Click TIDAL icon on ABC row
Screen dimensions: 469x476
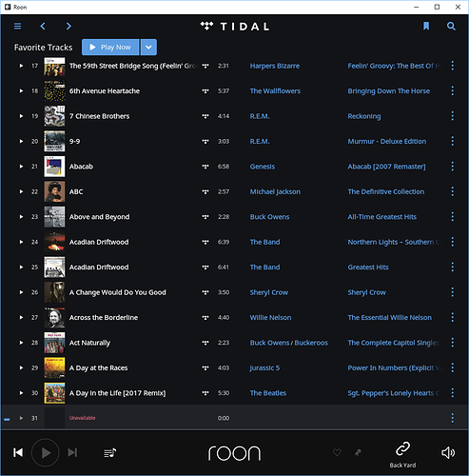pos(205,191)
